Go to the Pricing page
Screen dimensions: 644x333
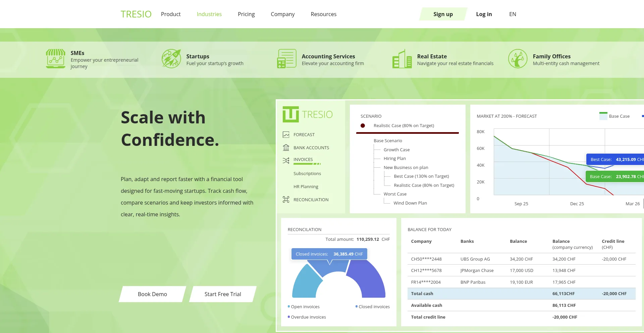[246, 14]
